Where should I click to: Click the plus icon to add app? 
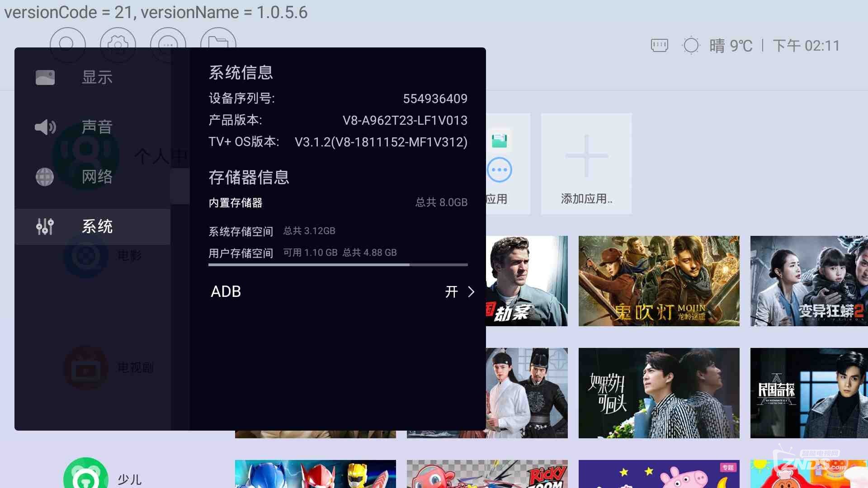tap(586, 156)
